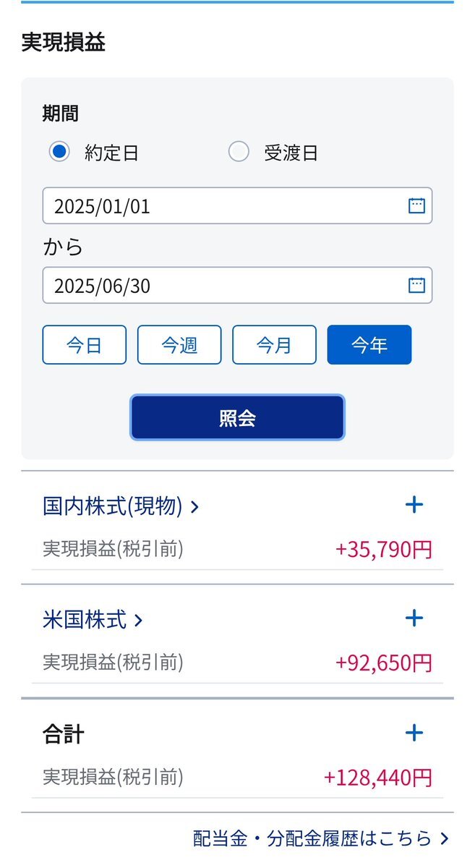The width and height of the screenshot is (475, 868).
Task: Submit query with 照会 button
Action: pyautogui.click(x=237, y=417)
